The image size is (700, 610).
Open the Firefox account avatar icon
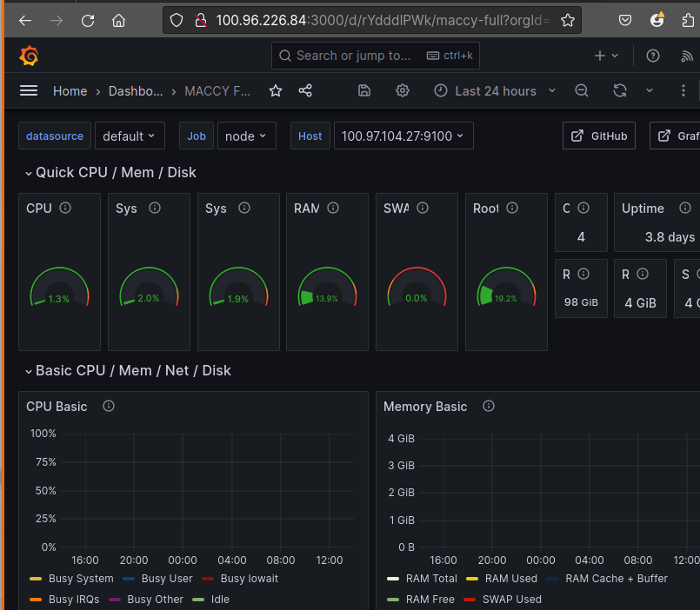coord(657,20)
